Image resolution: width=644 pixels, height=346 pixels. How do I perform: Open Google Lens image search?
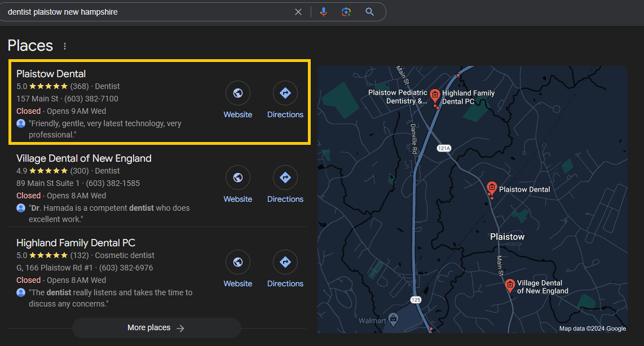coord(346,12)
